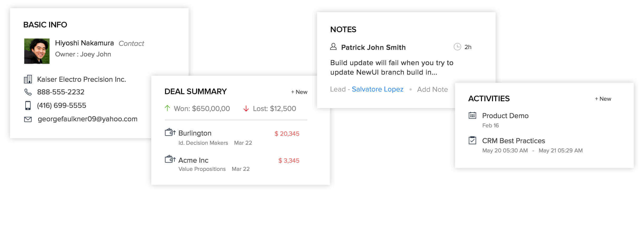Add a new activity in Activities
644x226 pixels.
603,99
